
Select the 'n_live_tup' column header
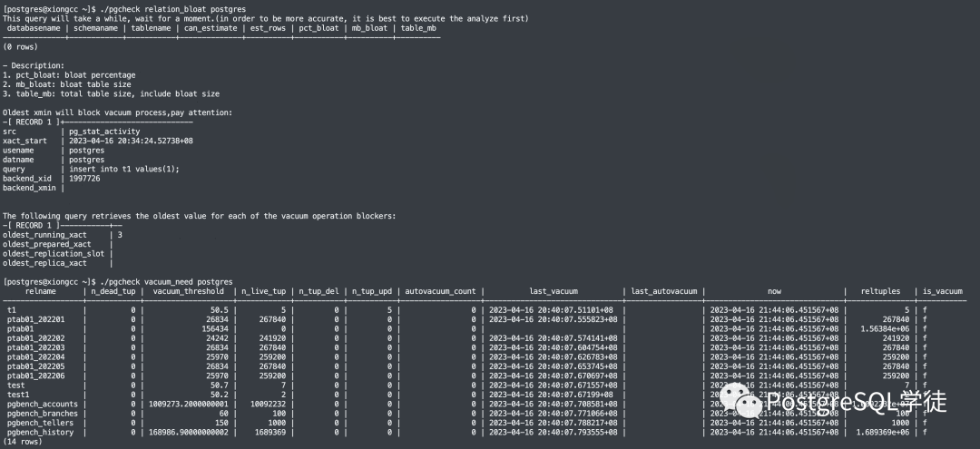tap(264, 292)
